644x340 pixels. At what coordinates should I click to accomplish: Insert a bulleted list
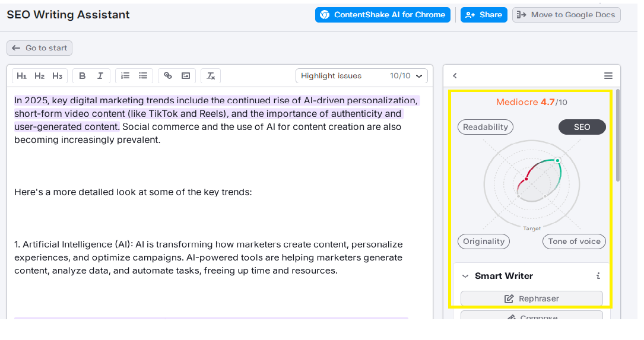tap(143, 76)
